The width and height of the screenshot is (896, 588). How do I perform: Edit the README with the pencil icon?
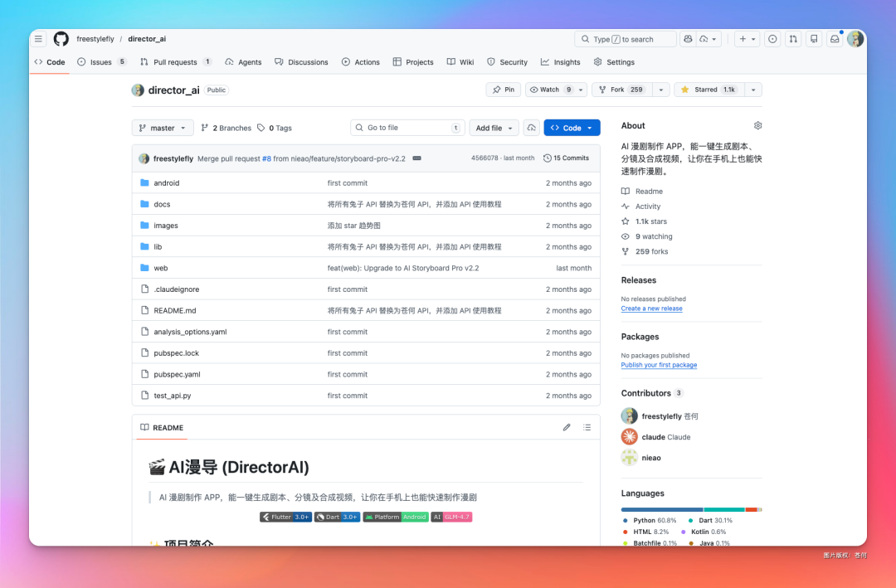(x=567, y=427)
